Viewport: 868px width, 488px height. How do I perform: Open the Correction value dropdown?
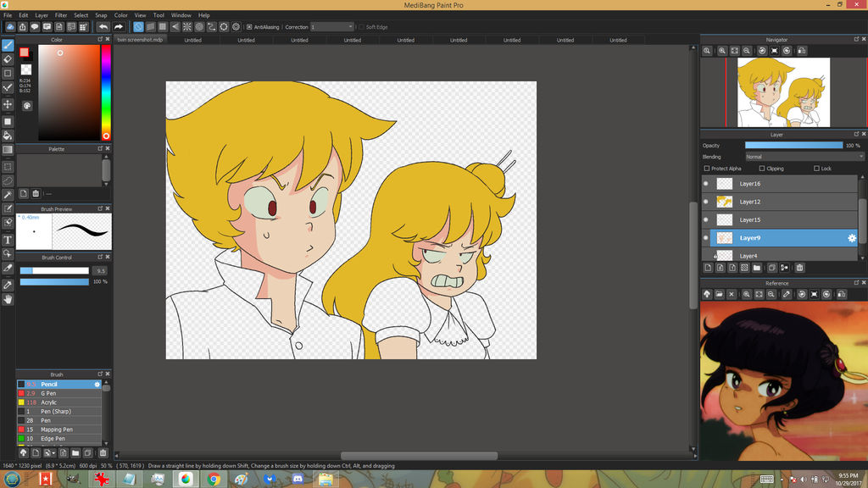[331, 27]
